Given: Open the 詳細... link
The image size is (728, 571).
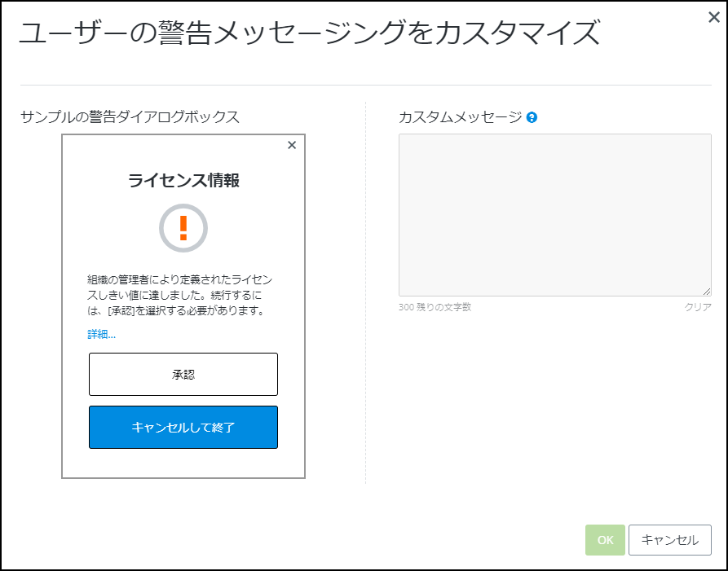Looking at the screenshot, I should click(102, 334).
